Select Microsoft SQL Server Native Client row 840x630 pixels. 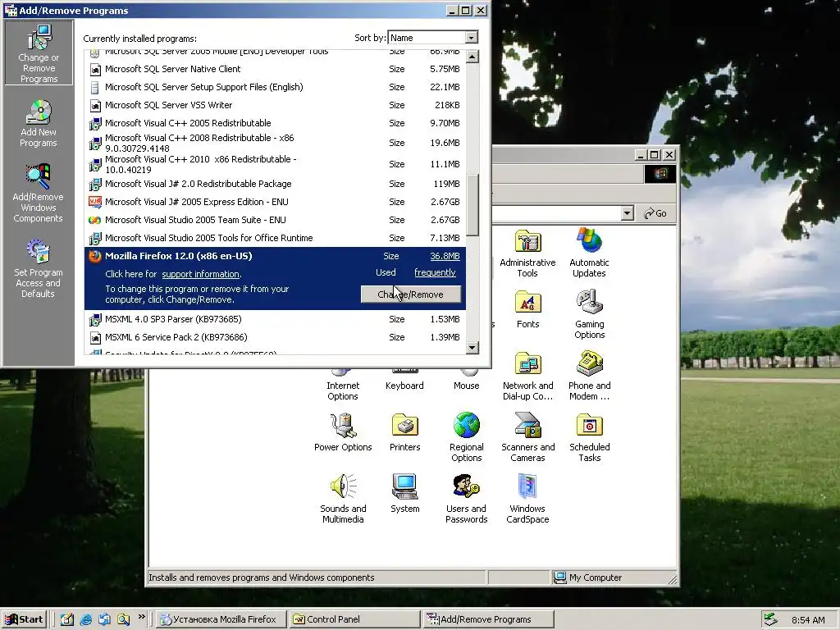click(275, 69)
